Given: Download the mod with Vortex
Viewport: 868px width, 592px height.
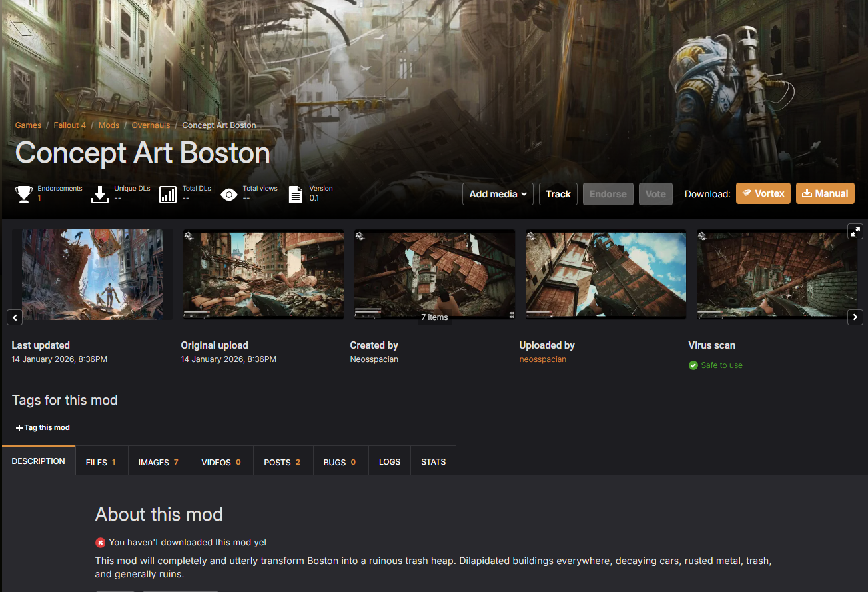Looking at the screenshot, I should (x=763, y=193).
